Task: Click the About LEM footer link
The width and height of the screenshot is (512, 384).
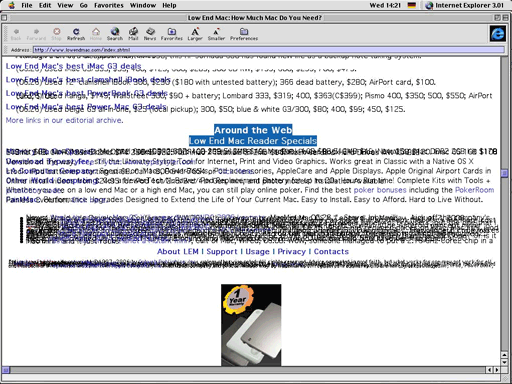Action: pos(178,252)
